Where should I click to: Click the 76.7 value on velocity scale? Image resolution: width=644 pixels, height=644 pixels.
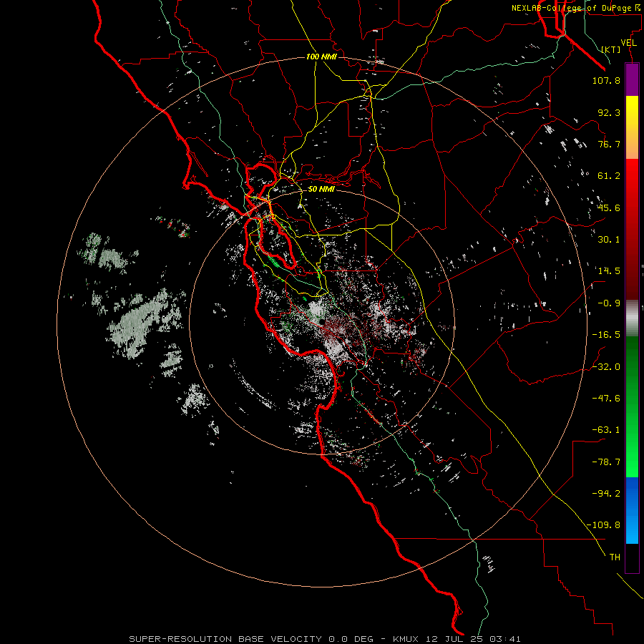pos(609,144)
